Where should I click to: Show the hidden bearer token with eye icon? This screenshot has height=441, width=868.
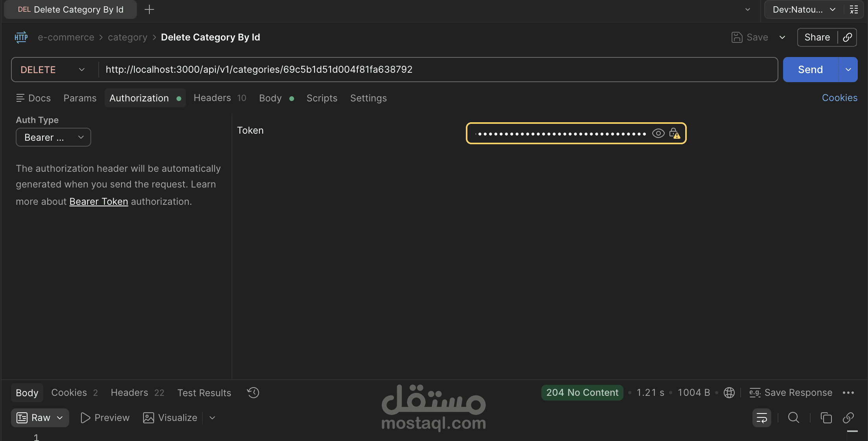(x=658, y=133)
